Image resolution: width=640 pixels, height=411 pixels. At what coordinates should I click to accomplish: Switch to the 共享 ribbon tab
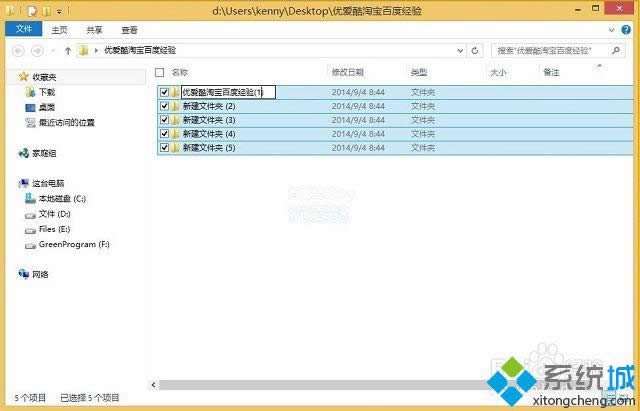point(94,30)
